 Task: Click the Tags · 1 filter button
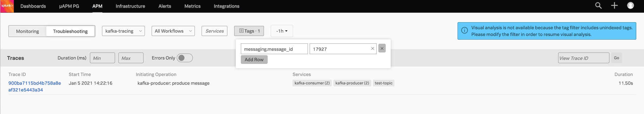click(x=249, y=31)
